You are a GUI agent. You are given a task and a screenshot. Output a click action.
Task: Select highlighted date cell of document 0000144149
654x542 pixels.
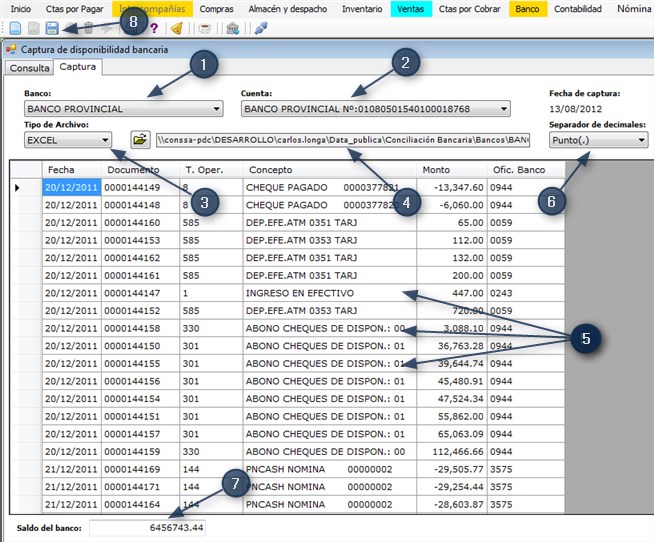71,188
